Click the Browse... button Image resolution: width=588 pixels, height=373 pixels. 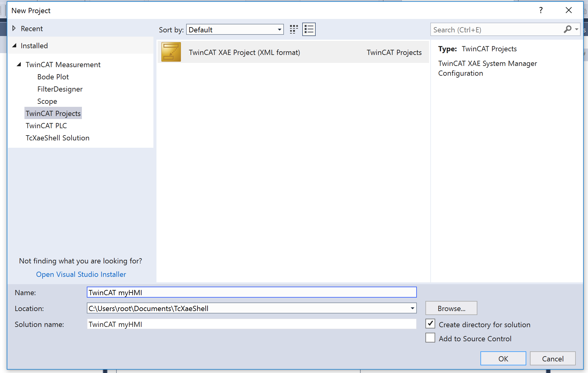[x=451, y=308]
